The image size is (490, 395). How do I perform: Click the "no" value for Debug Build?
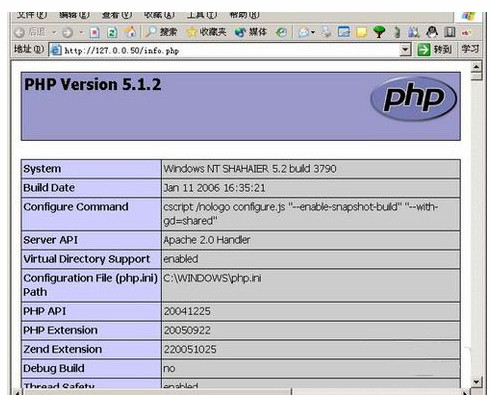click(169, 369)
